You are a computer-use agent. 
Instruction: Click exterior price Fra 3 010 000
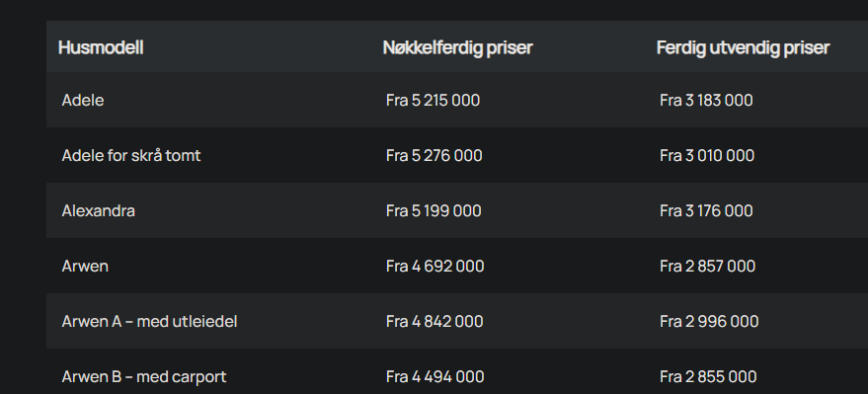(707, 155)
